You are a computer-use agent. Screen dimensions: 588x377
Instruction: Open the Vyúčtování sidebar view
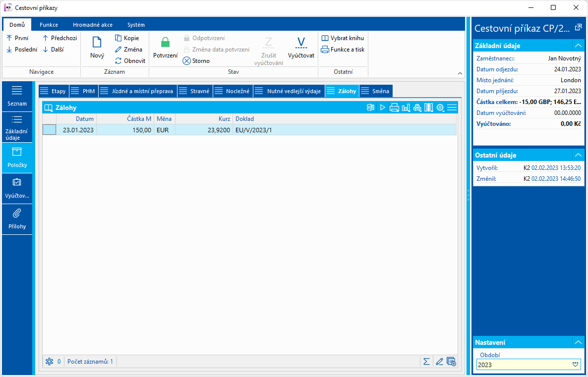(x=17, y=188)
